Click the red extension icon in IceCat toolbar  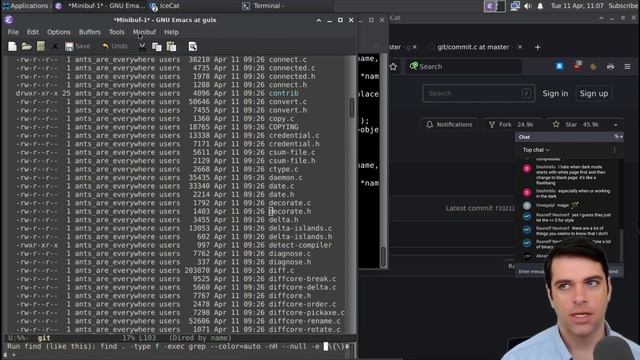[577, 66]
